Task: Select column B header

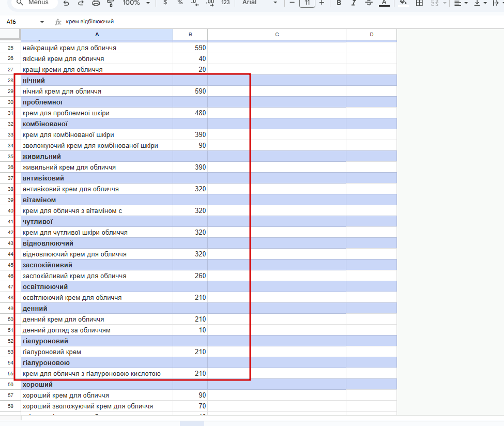Action: coord(190,35)
